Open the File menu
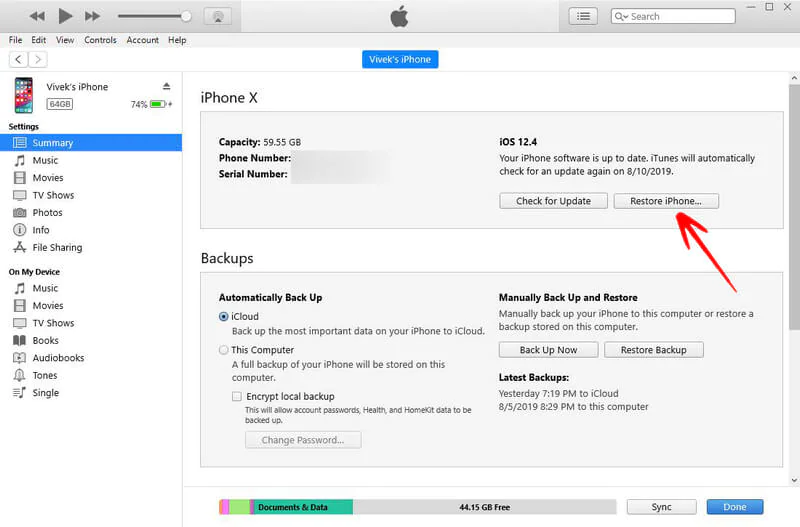 coord(15,40)
